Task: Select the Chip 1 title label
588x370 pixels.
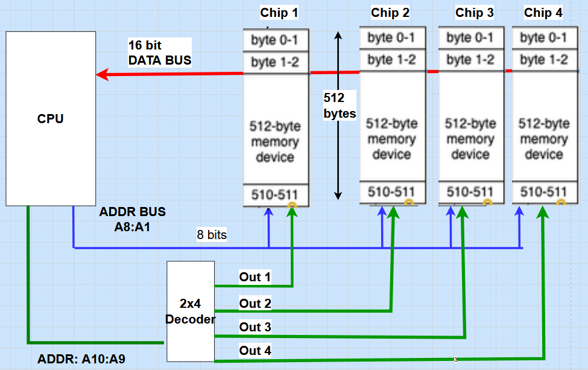Action: click(278, 13)
